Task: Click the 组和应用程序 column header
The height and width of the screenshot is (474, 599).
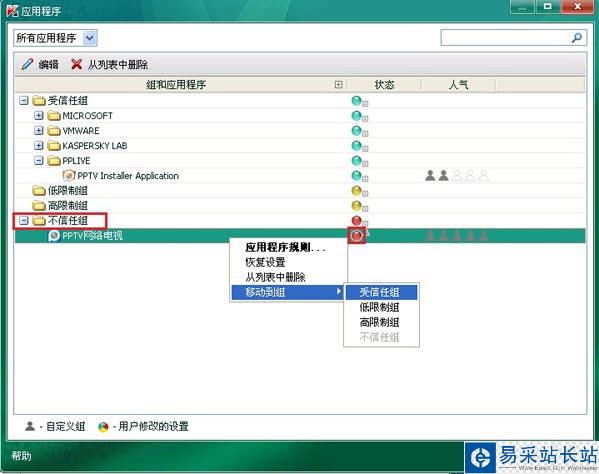Action: 176,85
